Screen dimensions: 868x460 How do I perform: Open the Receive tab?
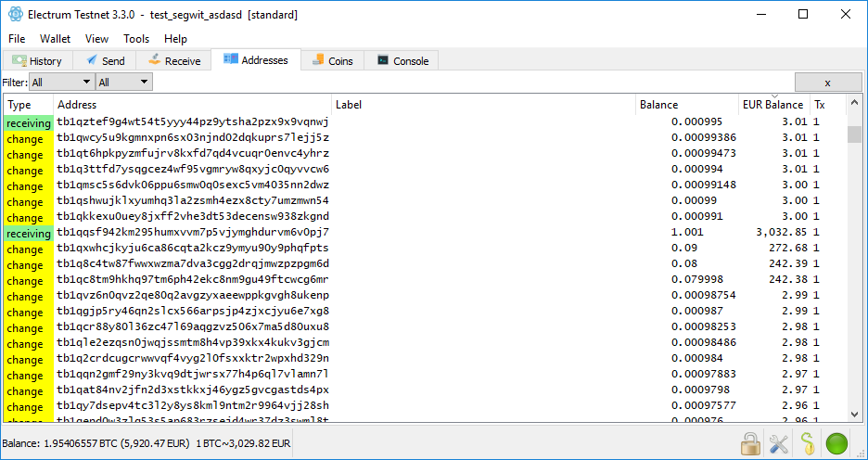[x=174, y=60]
